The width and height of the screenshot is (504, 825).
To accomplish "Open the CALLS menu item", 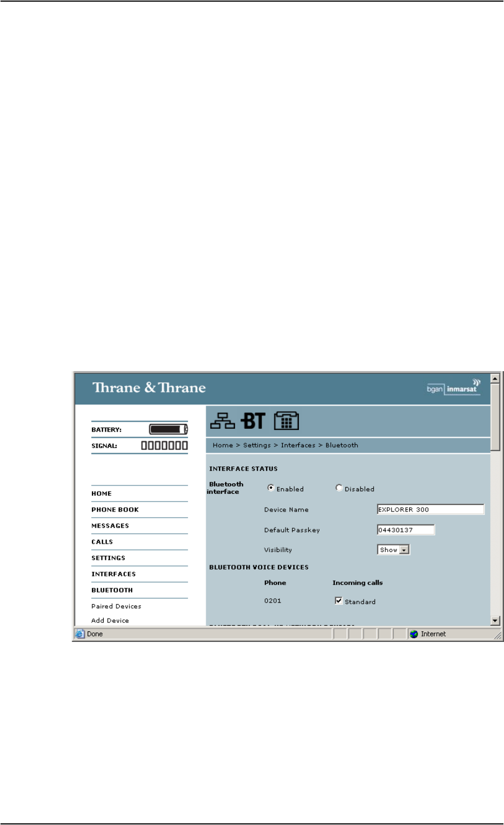I will (102, 542).
